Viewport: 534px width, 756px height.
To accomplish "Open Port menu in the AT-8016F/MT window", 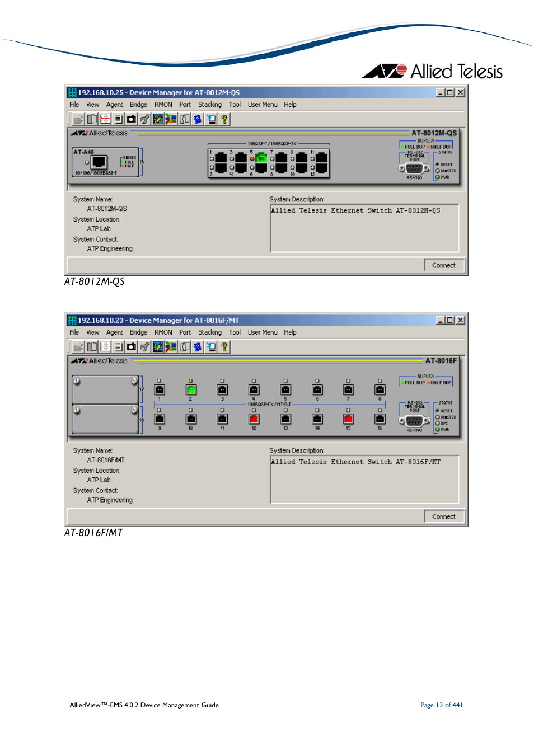I will pos(185,332).
